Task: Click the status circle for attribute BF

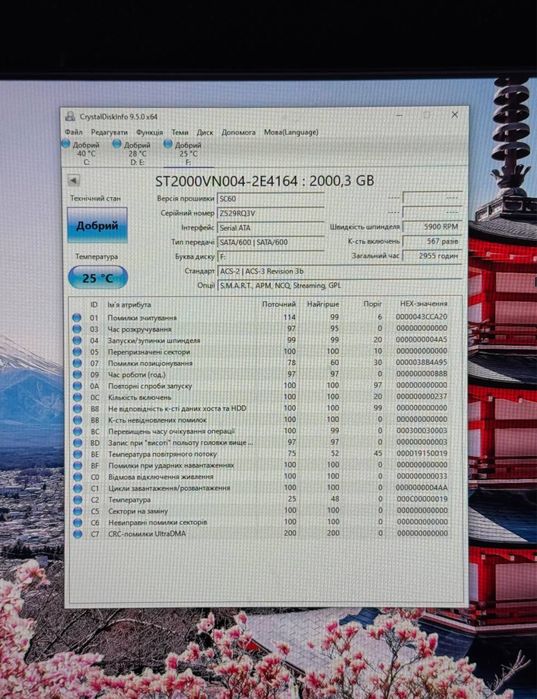Action: tap(78, 465)
